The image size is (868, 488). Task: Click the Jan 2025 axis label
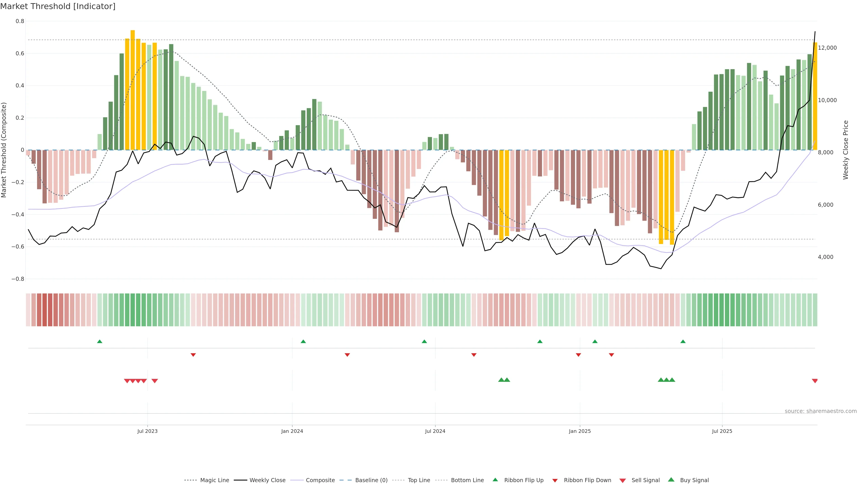coord(580,431)
